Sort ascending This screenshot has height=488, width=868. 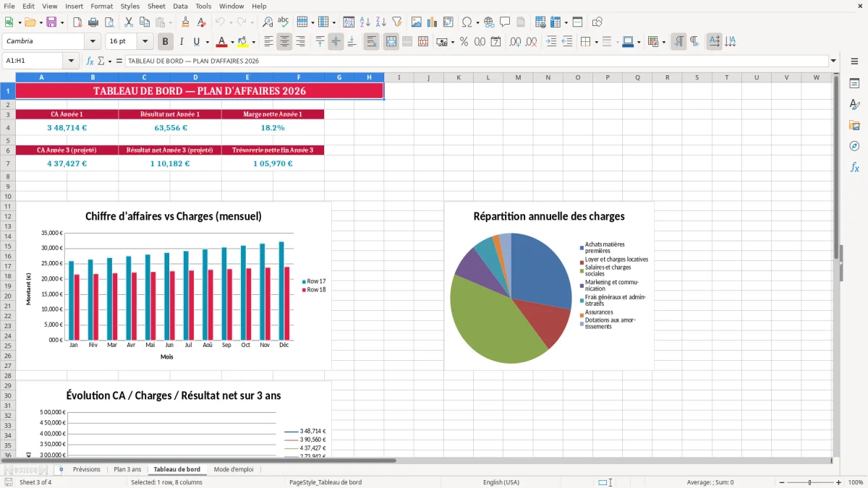(x=365, y=22)
